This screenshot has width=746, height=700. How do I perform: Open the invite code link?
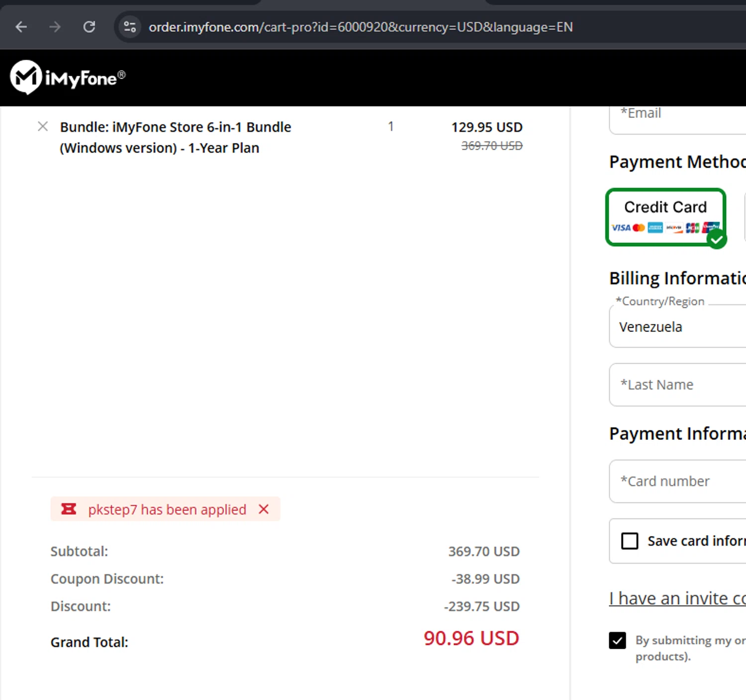(x=677, y=599)
